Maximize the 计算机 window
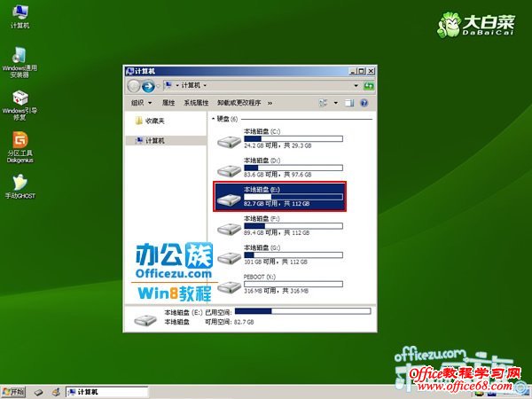Screen dimensions: 532x399 coord(362,71)
